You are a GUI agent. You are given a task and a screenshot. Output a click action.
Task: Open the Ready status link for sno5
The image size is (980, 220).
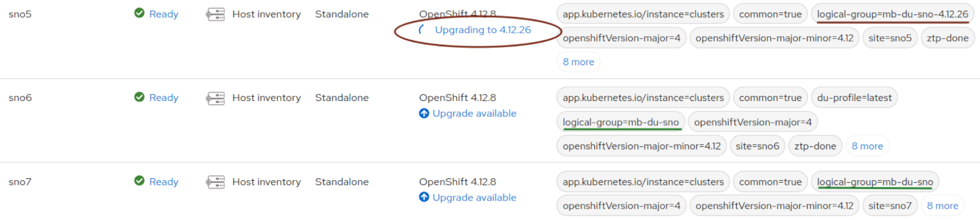(x=164, y=14)
